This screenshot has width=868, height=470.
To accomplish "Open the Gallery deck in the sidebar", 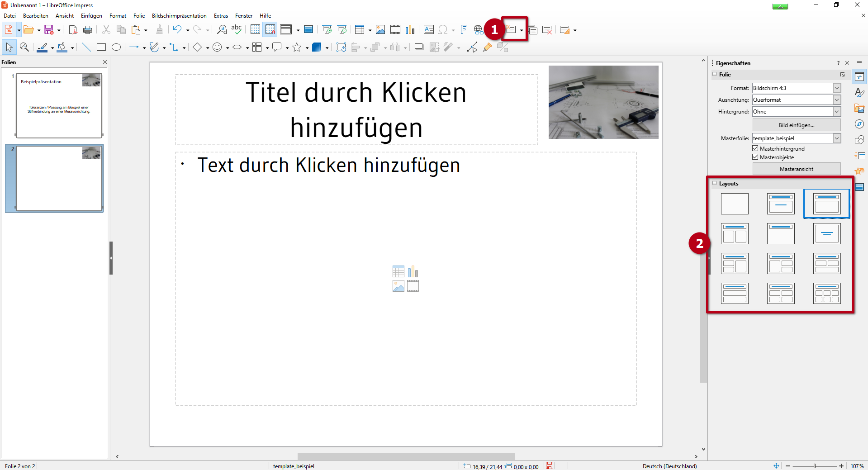I will [859, 108].
